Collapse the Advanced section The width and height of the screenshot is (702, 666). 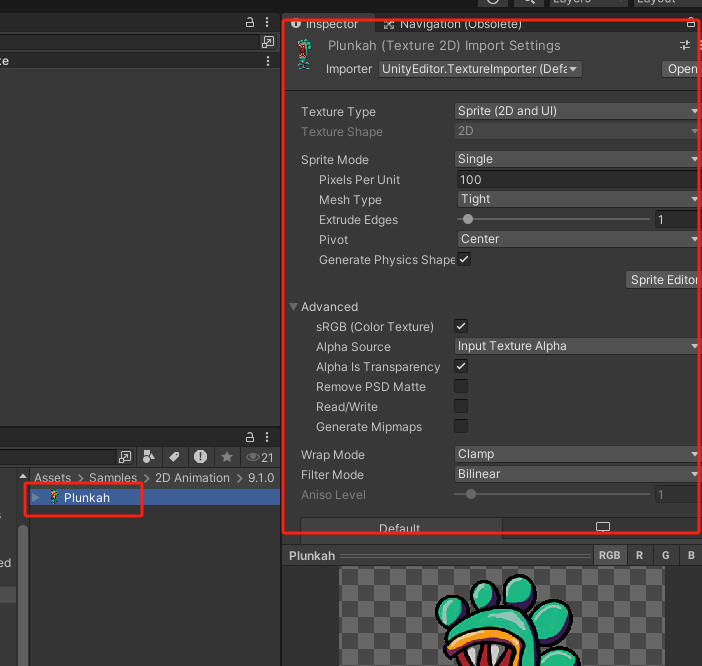coord(294,307)
